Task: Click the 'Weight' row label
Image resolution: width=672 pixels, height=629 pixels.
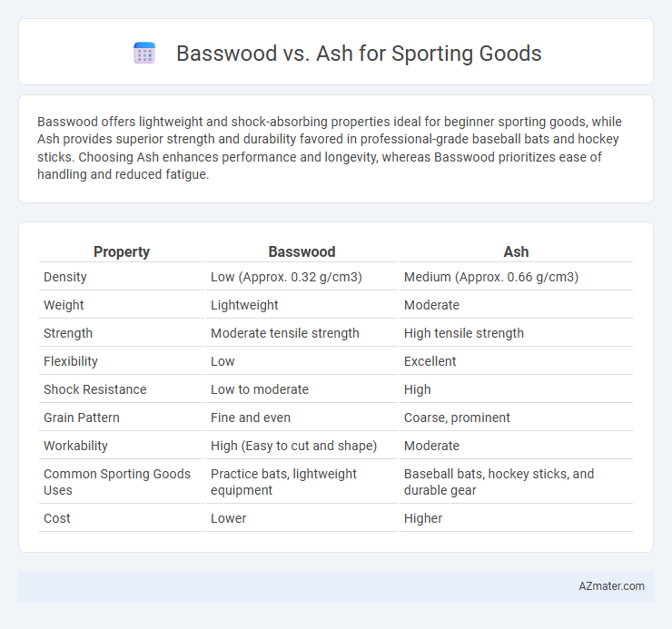Action: tap(64, 305)
